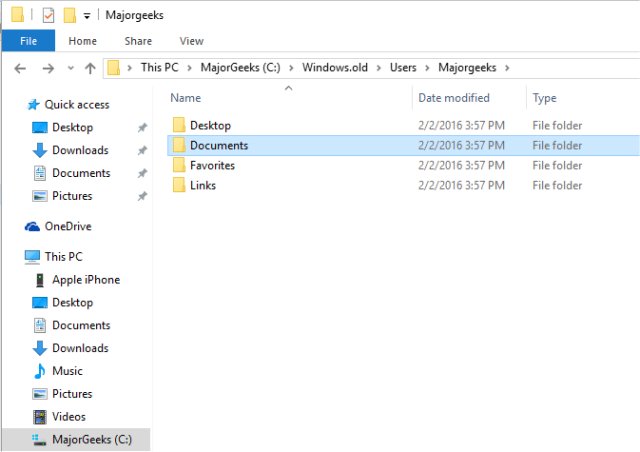Switch to the View ribbon tab
640x452 pixels.
pos(191,41)
